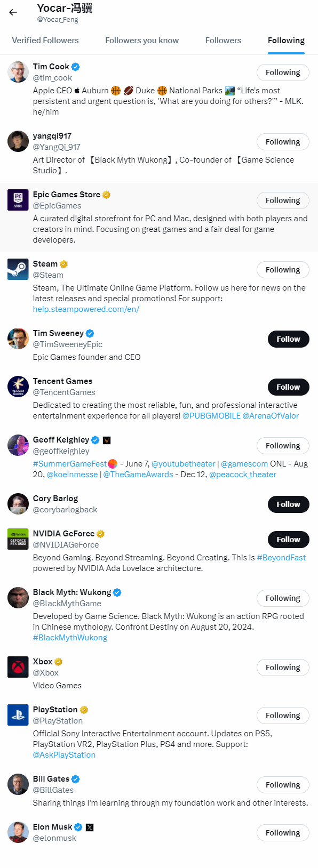The width and height of the screenshot is (318, 868).
Task: Click the X affiliation badge beside Elon Musk
Action: pyautogui.click(x=90, y=827)
